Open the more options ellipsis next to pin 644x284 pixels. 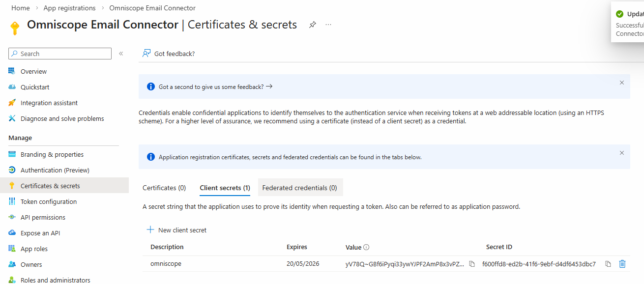tap(328, 25)
